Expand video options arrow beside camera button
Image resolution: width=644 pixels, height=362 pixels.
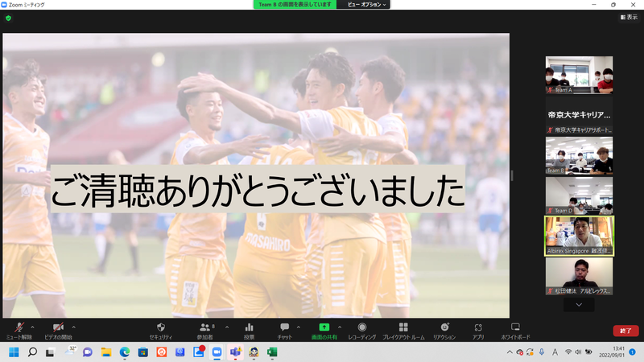tap(73, 327)
